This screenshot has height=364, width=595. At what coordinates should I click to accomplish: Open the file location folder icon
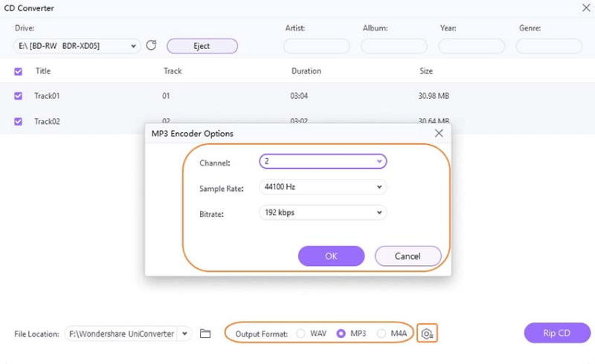205,334
